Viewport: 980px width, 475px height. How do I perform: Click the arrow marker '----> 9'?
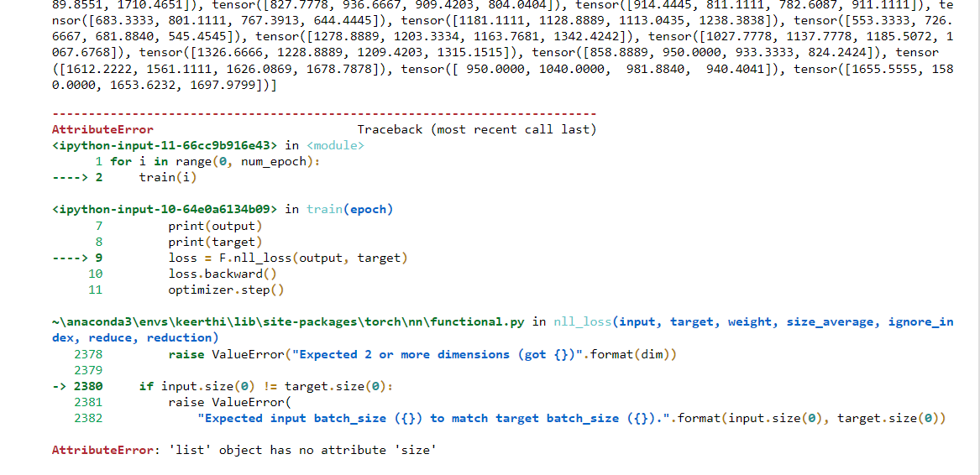(x=77, y=258)
